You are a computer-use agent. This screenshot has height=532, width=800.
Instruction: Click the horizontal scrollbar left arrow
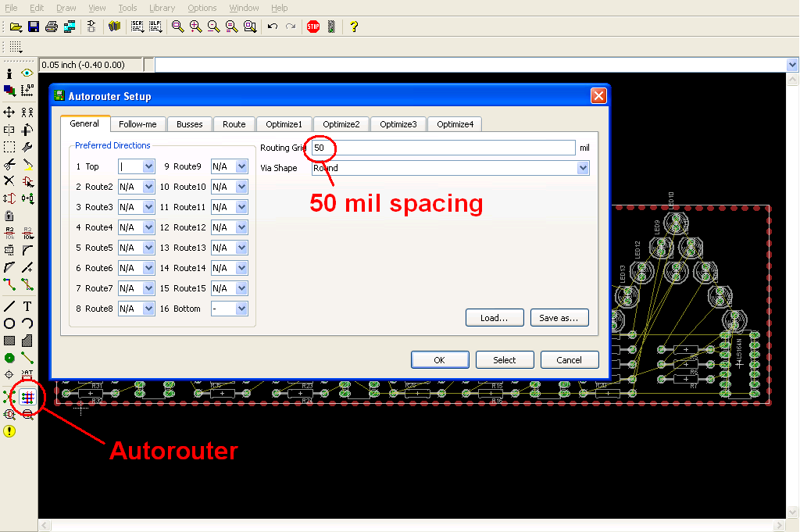45,526
